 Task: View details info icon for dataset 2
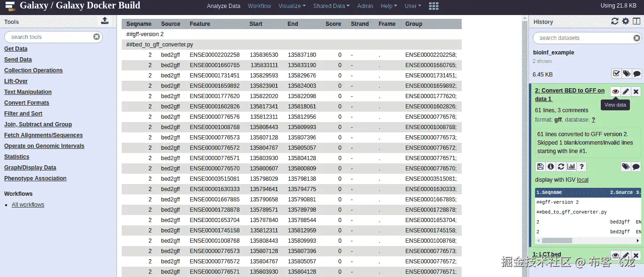[551, 166]
